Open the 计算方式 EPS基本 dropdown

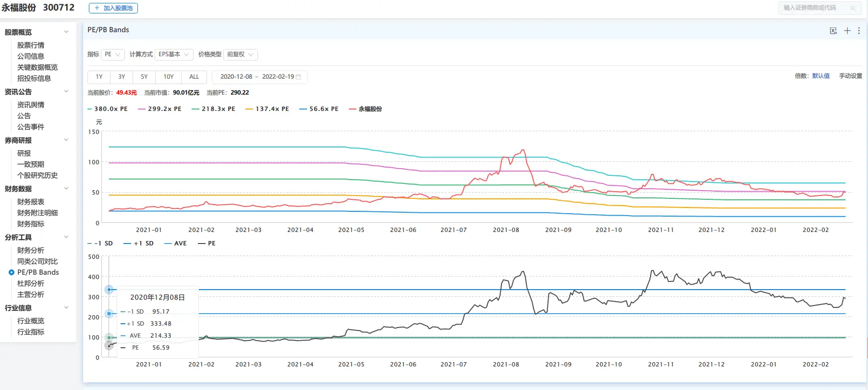tap(174, 54)
